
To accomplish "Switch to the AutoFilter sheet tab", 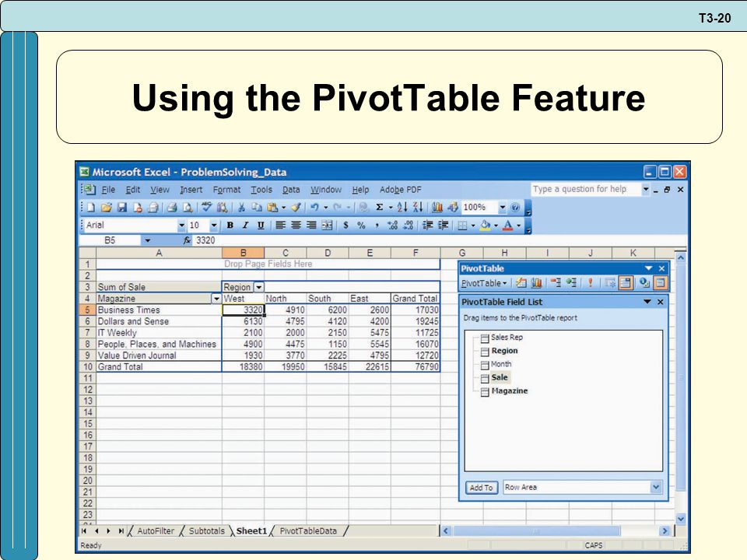I will (x=156, y=530).
